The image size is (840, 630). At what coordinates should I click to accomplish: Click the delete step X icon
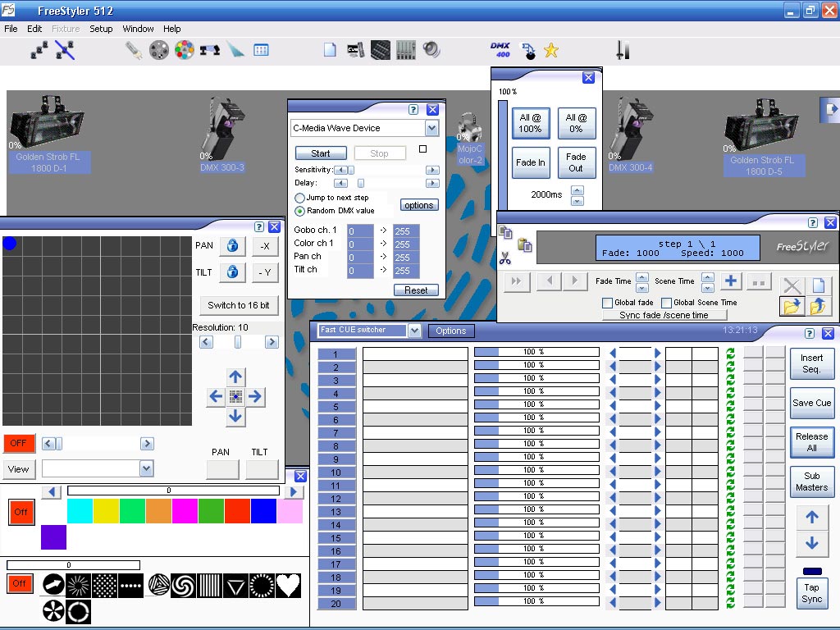(x=792, y=285)
